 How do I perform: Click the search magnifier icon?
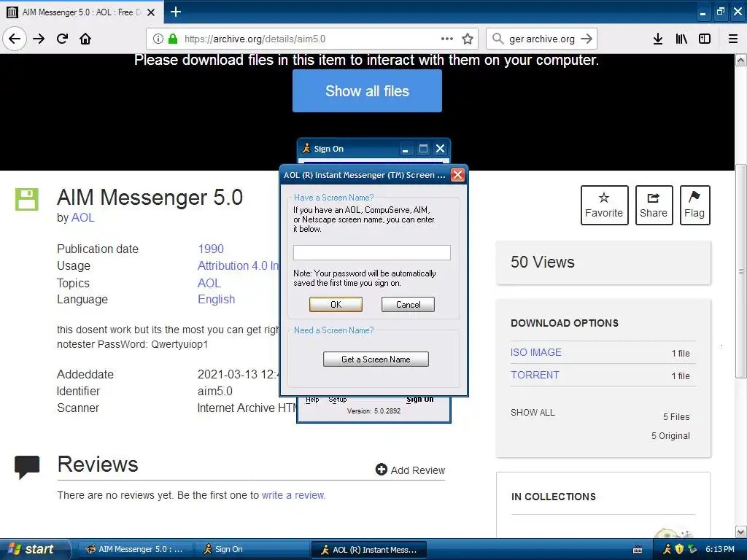[x=498, y=39]
